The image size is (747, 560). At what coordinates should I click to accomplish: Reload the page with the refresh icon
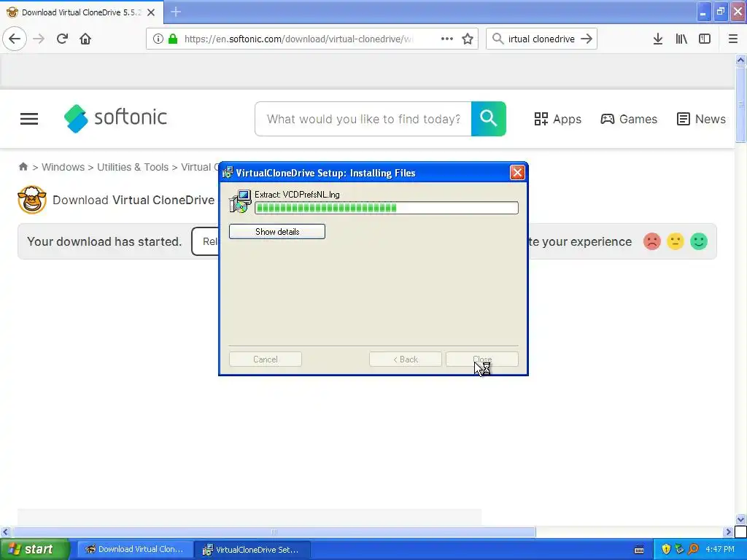tap(62, 39)
